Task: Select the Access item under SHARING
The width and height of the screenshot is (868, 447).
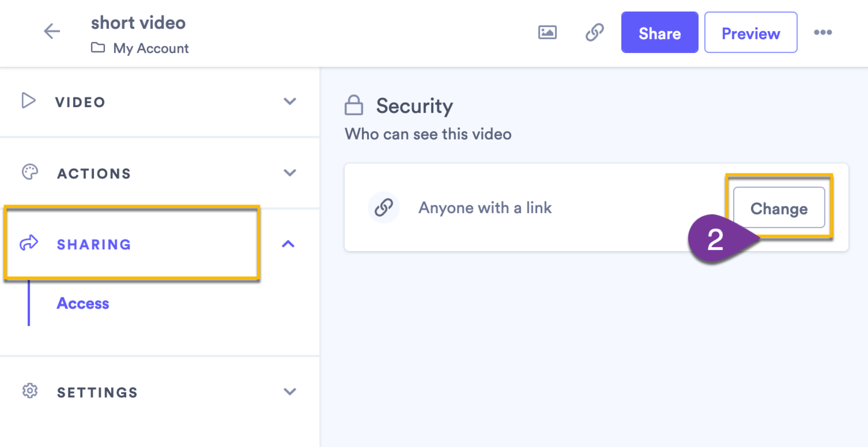Action: [83, 304]
